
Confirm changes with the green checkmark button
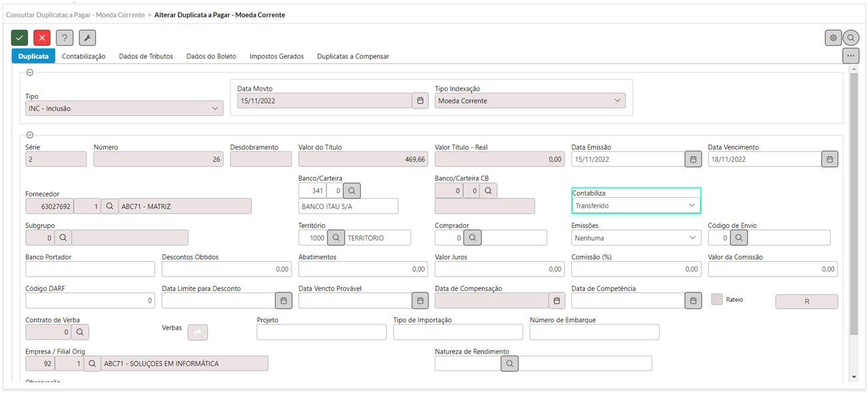[20, 38]
